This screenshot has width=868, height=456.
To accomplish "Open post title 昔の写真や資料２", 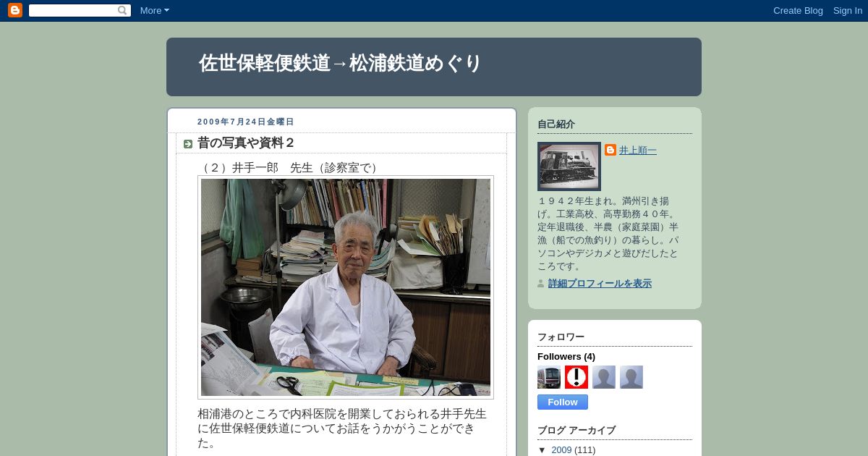I will tap(246, 143).
